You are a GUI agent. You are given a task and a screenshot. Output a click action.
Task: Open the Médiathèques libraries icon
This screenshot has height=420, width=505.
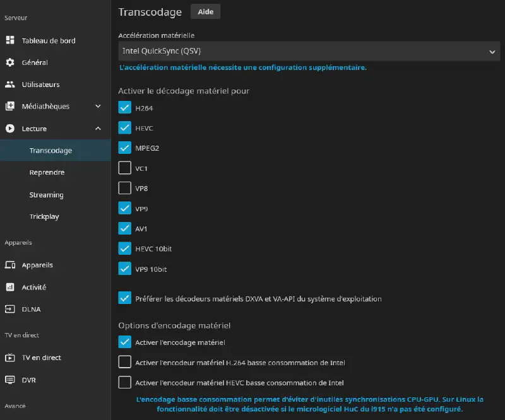tap(9, 106)
